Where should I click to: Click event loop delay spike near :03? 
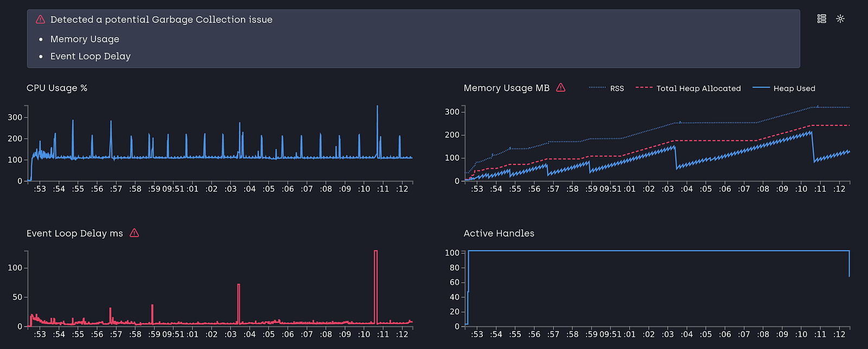pyautogui.click(x=239, y=303)
